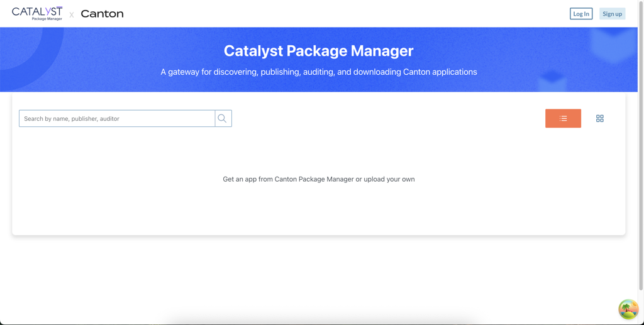Click the "x" separator between logos

[x=72, y=14]
